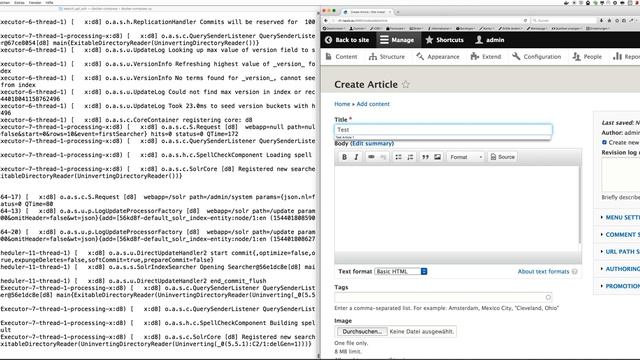Toggle bold in the Body editor toolbar
640x360 pixels.
click(344, 157)
